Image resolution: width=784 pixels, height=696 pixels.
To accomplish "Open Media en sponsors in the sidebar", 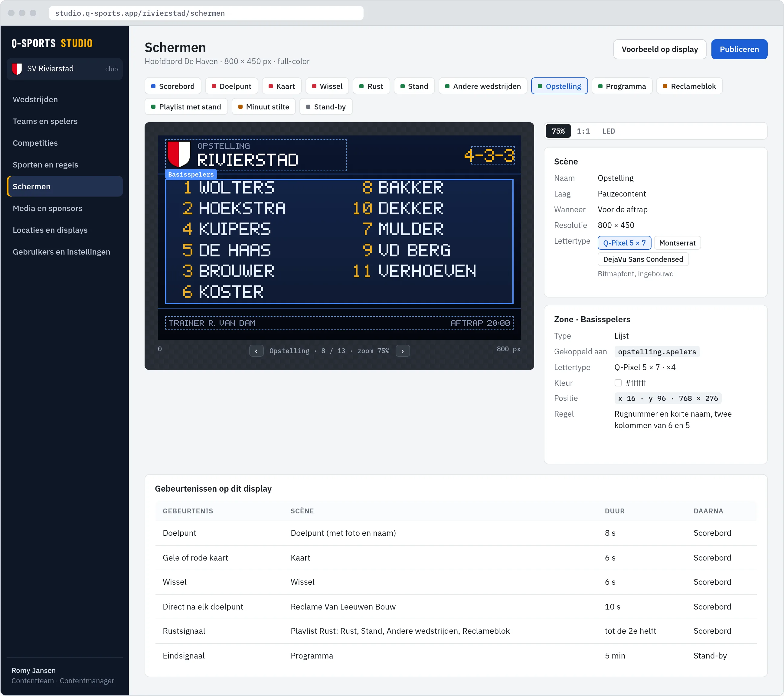I will 64,208.
